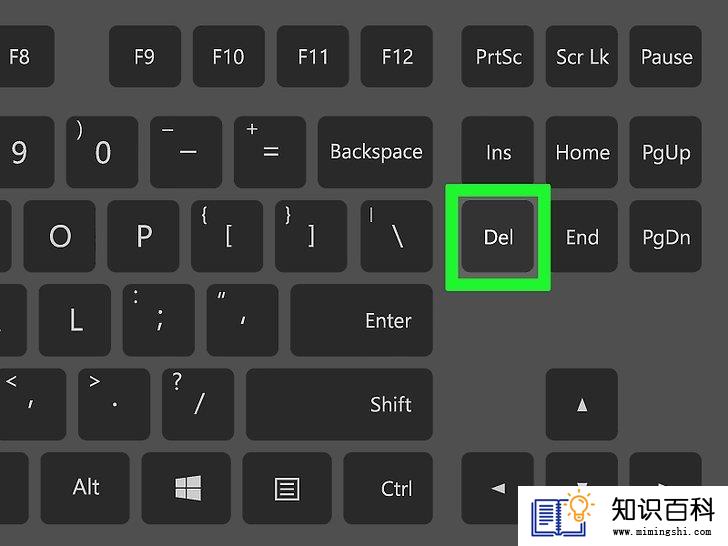Screen dimensions: 728x546
Task: Click the Pause key
Action: point(666,56)
